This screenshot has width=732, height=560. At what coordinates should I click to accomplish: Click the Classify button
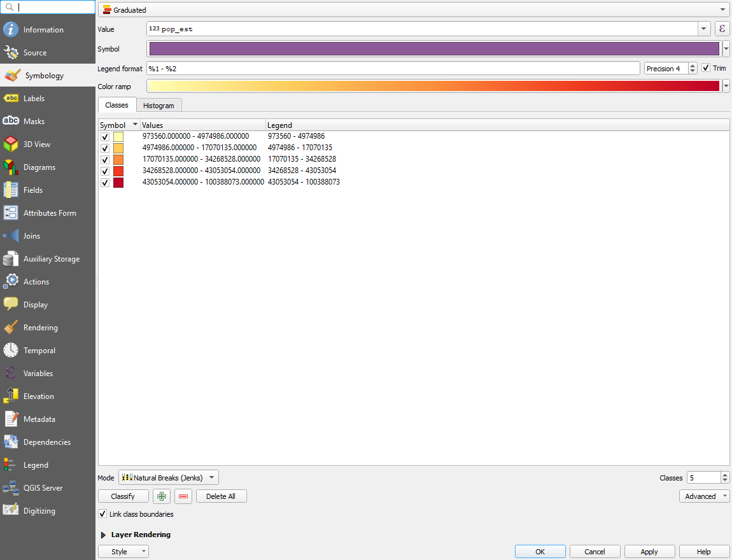(x=123, y=496)
